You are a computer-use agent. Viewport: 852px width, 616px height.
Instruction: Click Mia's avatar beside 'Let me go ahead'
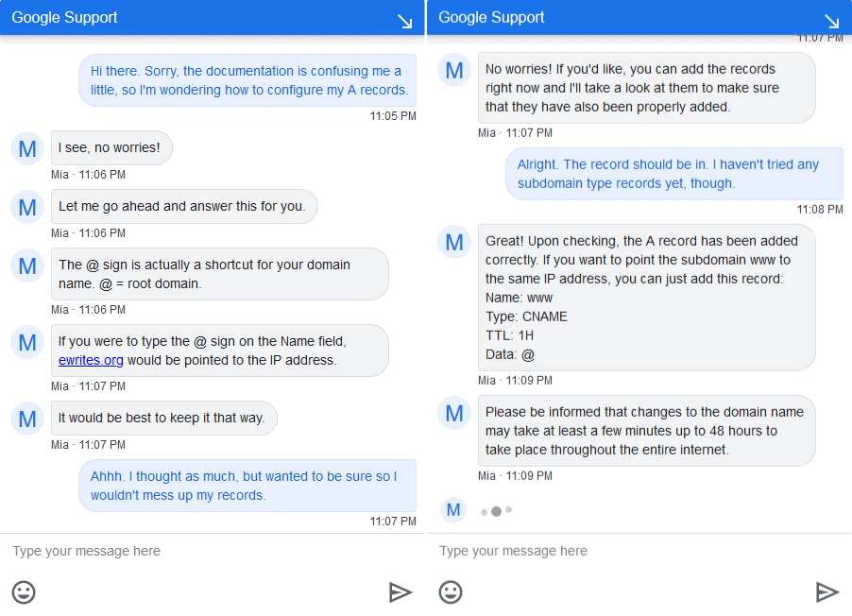(27, 207)
